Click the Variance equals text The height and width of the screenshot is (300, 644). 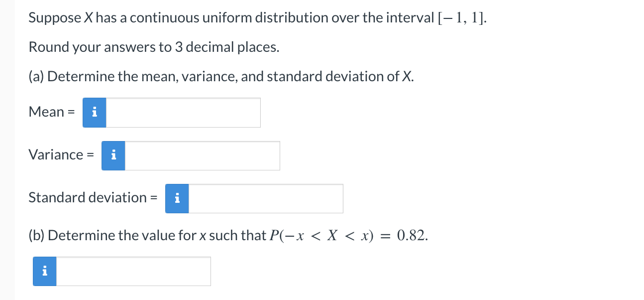pyautogui.click(x=60, y=155)
